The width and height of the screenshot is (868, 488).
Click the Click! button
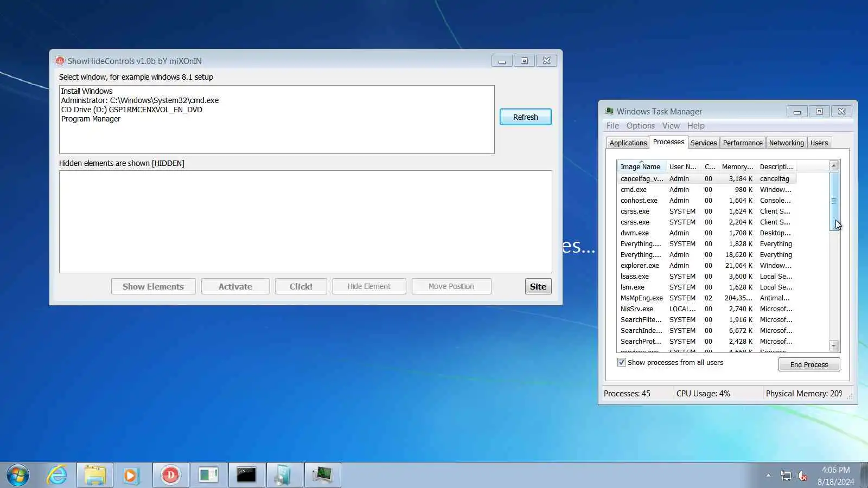(x=301, y=286)
